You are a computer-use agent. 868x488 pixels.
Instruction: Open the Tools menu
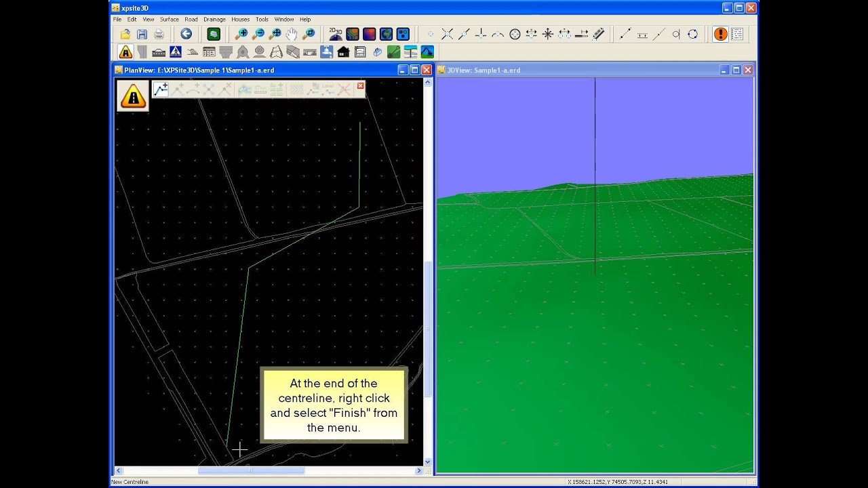262,20
